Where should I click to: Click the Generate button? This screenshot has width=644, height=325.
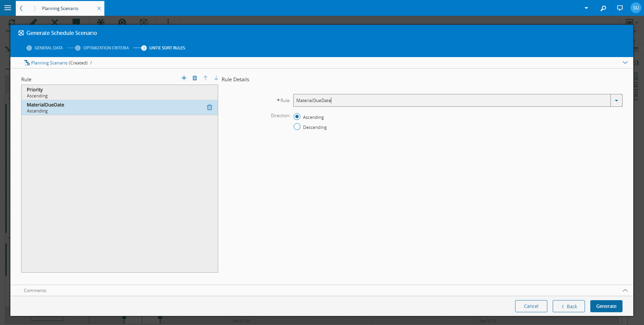coord(606,306)
